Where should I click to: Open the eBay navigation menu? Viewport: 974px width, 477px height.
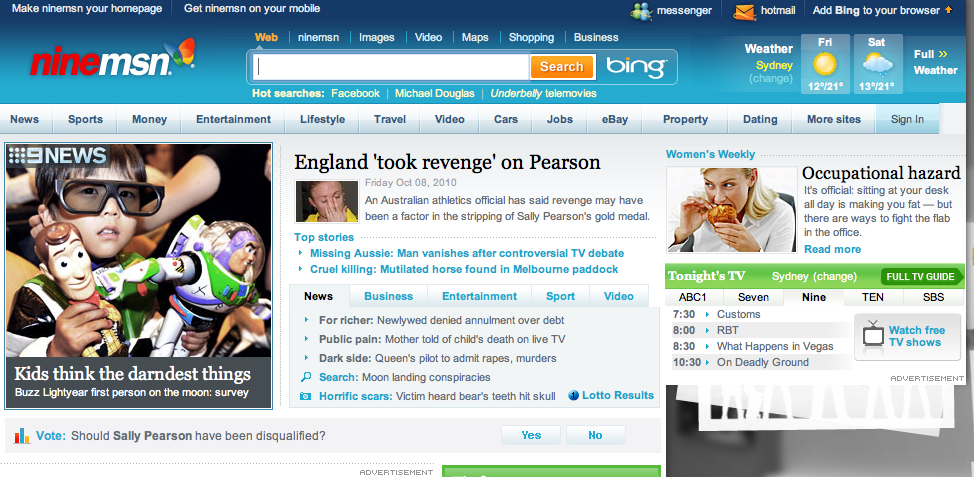click(614, 119)
